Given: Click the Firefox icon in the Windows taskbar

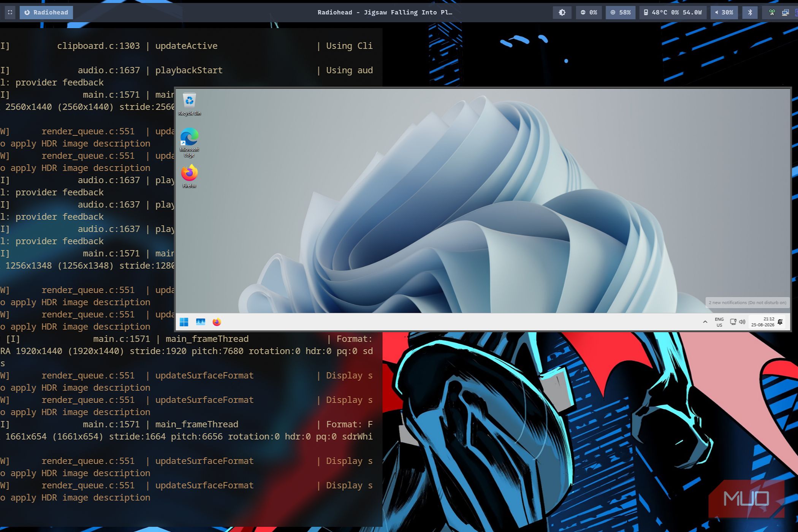Looking at the screenshot, I should [x=217, y=322].
